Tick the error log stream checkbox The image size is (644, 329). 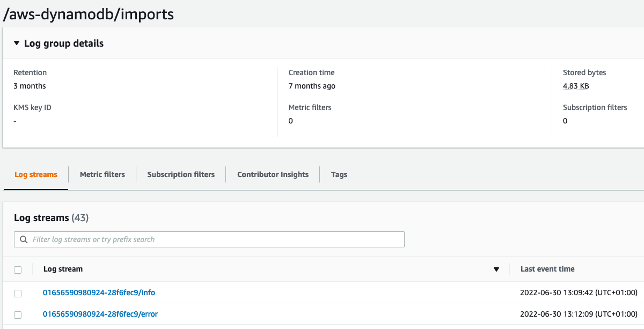click(18, 315)
